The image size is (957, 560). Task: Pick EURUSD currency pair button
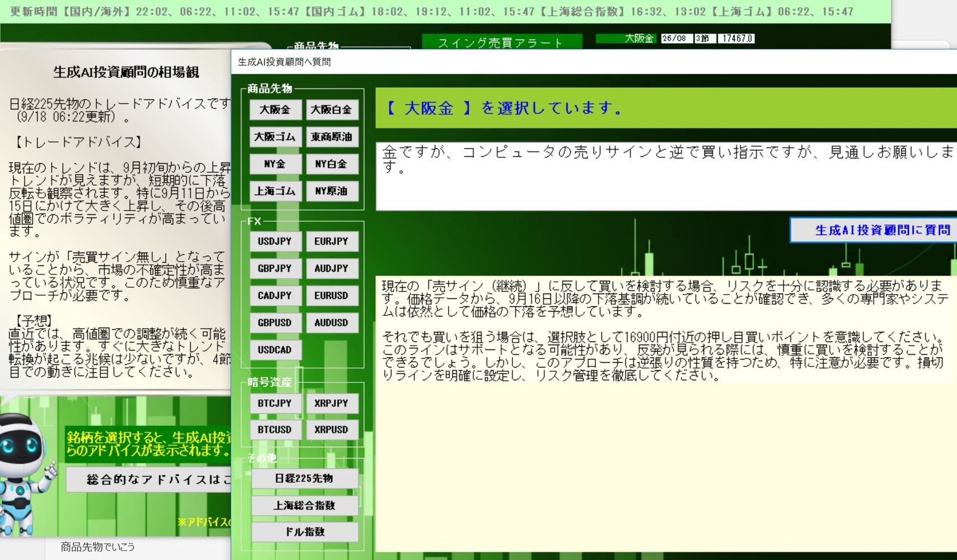pyautogui.click(x=332, y=296)
